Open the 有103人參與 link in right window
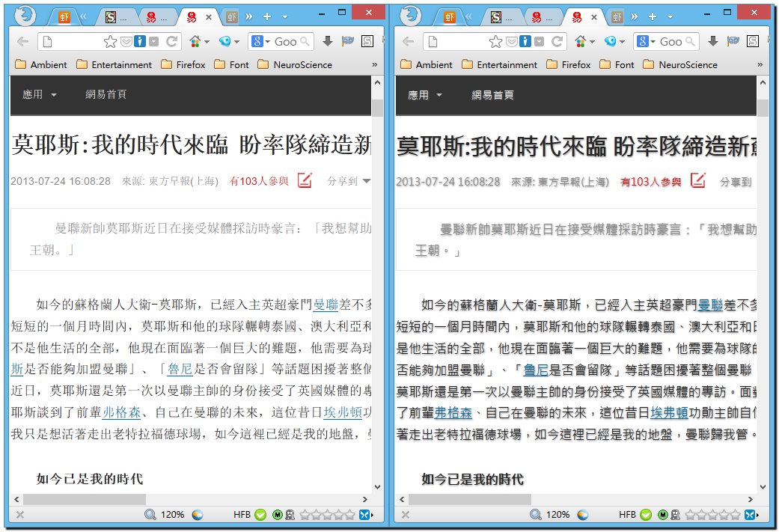This screenshot has width=779, height=532. point(651,182)
